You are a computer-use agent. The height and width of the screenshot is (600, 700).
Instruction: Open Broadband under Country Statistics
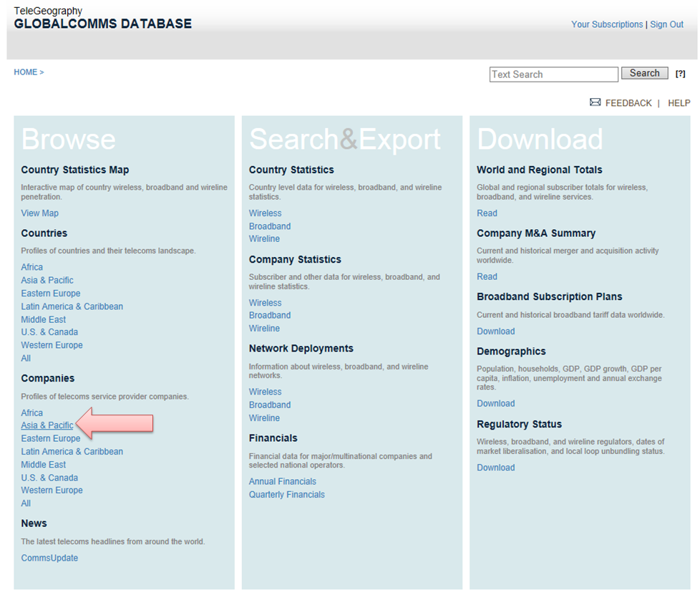[x=270, y=226]
